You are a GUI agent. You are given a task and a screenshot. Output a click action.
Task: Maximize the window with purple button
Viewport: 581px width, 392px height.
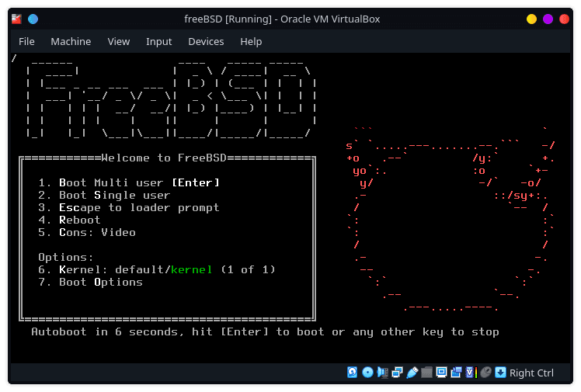coord(548,19)
